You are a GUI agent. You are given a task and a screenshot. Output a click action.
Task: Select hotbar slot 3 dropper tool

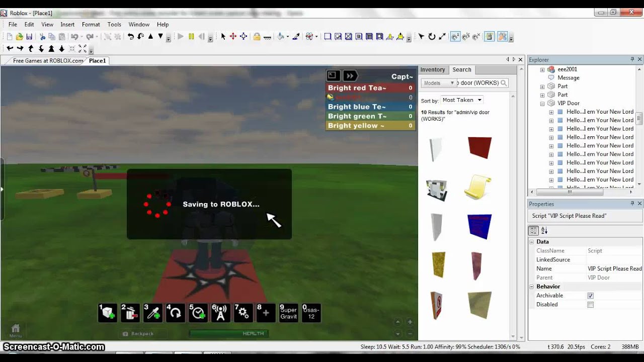(152, 313)
